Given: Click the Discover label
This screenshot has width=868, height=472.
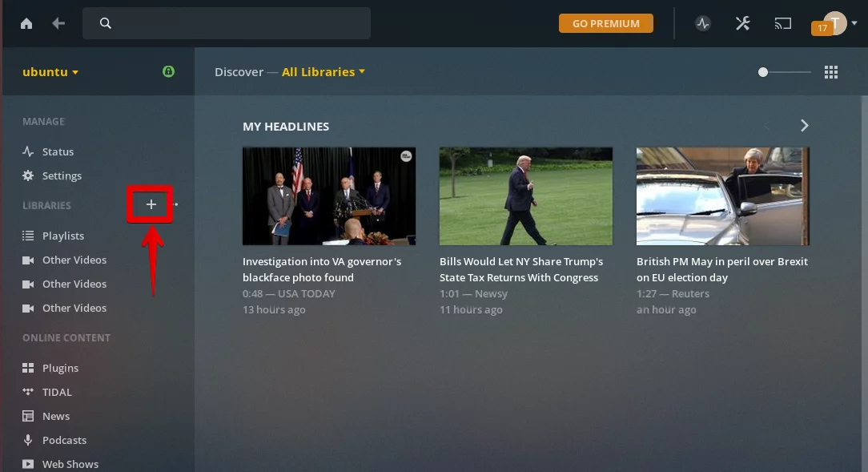Looking at the screenshot, I should (x=239, y=72).
